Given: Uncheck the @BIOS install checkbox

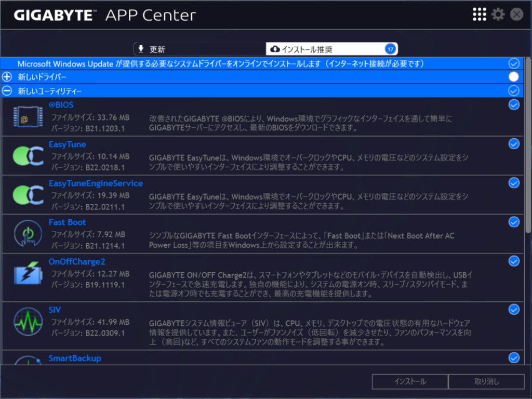Looking at the screenshot, I should (x=514, y=105).
